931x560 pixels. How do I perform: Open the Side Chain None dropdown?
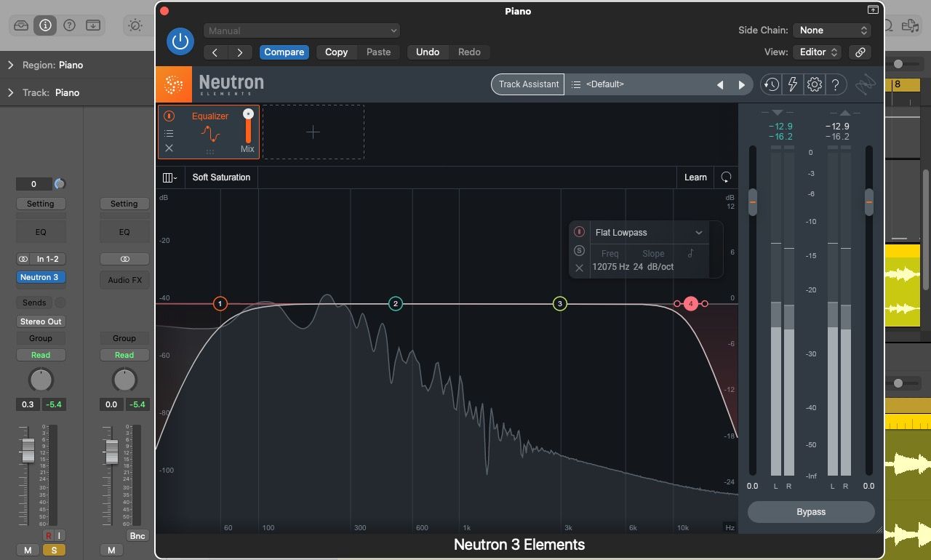[x=831, y=31]
